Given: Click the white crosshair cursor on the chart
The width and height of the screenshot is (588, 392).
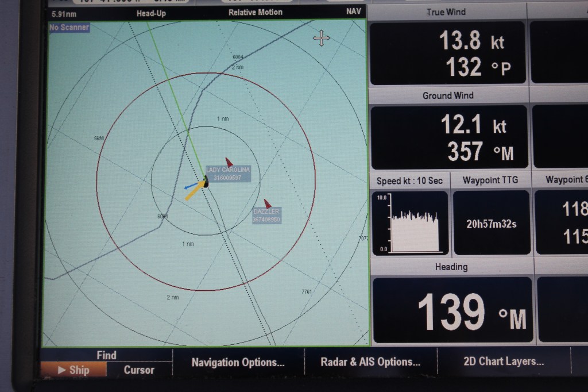Looking at the screenshot, I should click(x=321, y=39).
